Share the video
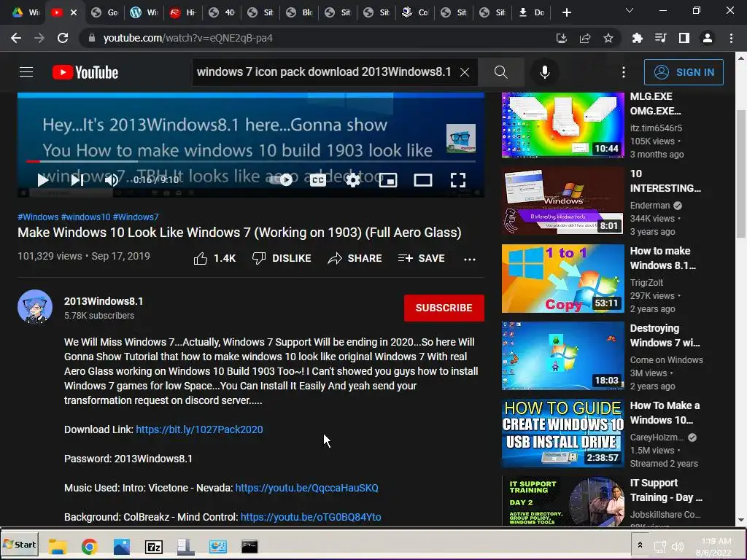The width and height of the screenshot is (747, 560). pyautogui.click(x=355, y=259)
